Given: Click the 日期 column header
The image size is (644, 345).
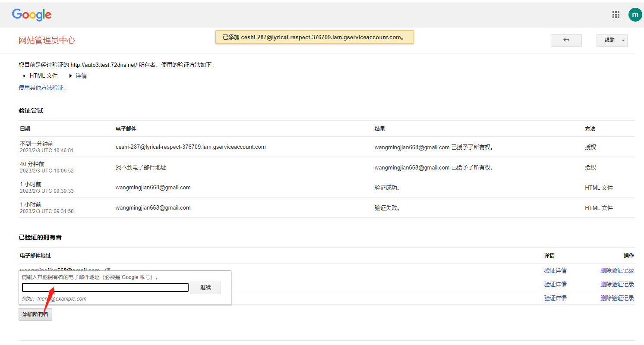Looking at the screenshot, I should (25, 129).
